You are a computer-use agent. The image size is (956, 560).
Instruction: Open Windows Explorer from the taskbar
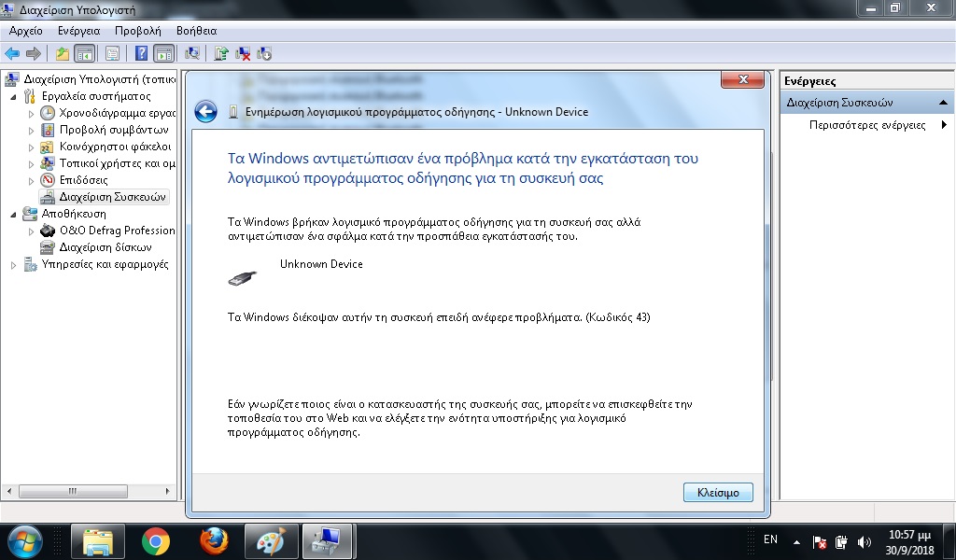[97, 541]
